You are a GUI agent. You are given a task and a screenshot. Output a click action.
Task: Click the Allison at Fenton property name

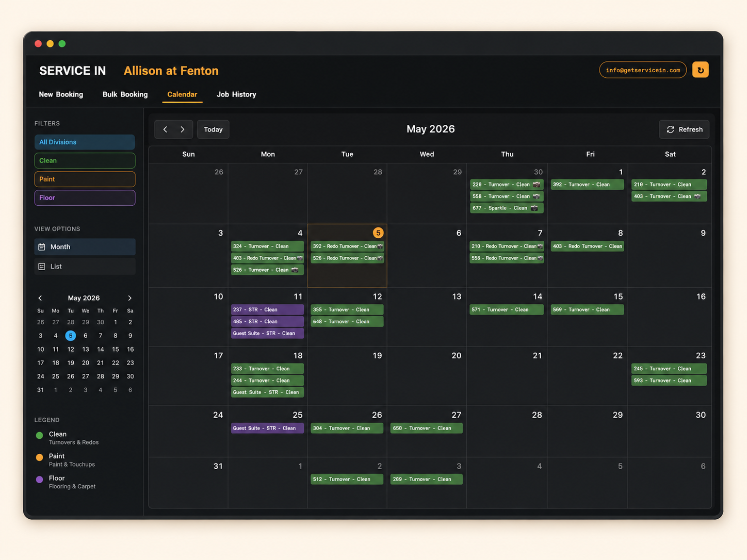171,71
